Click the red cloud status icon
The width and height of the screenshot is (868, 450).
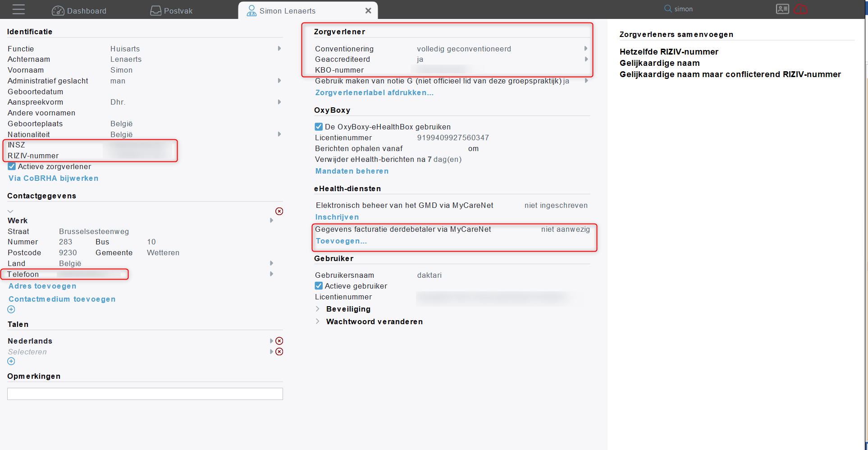(800, 9)
